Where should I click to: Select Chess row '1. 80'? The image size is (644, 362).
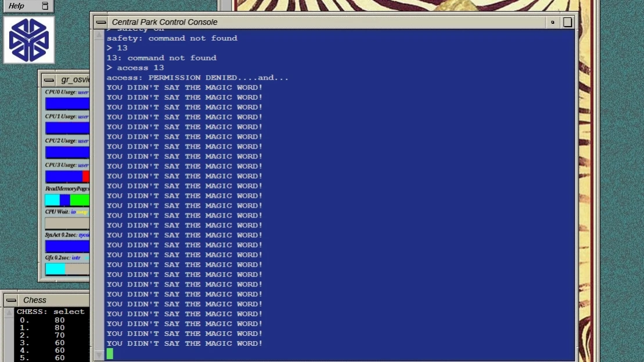pyautogui.click(x=42, y=328)
